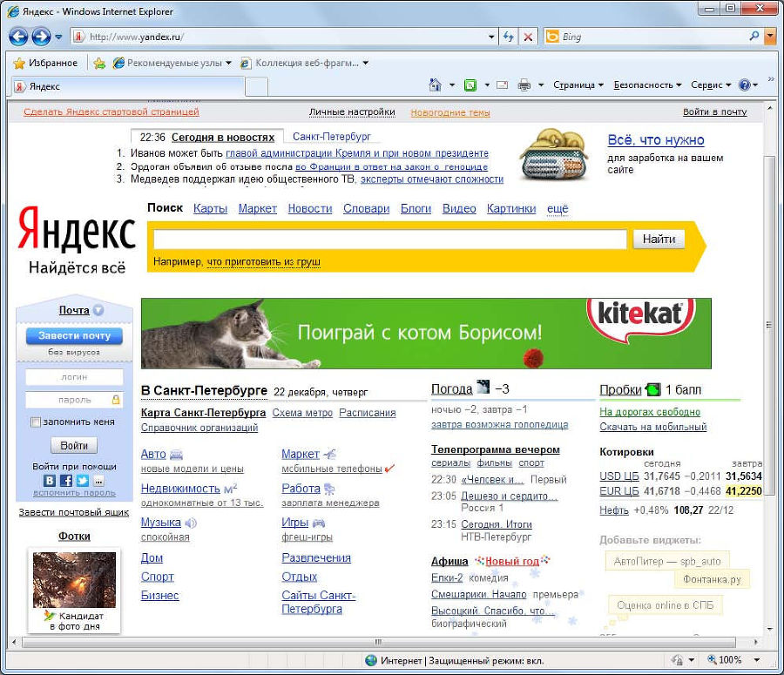
Task: Click the email page icon on the toolbar
Action: click(501, 84)
